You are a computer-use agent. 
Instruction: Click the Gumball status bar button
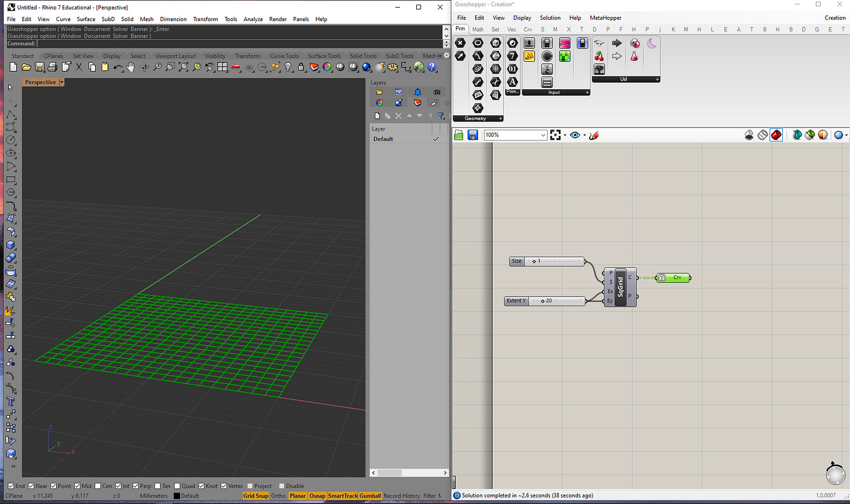[x=370, y=496]
